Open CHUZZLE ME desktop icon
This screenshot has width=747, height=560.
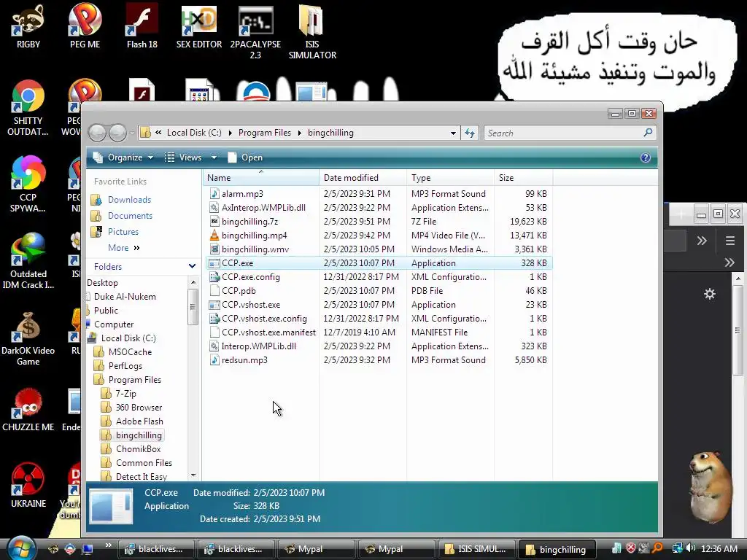point(28,410)
